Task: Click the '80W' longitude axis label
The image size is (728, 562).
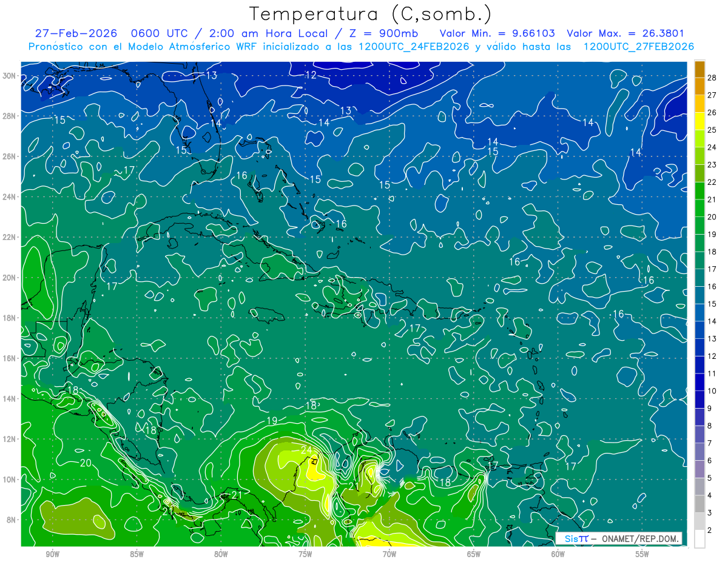Action: pyautogui.click(x=221, y=554)
